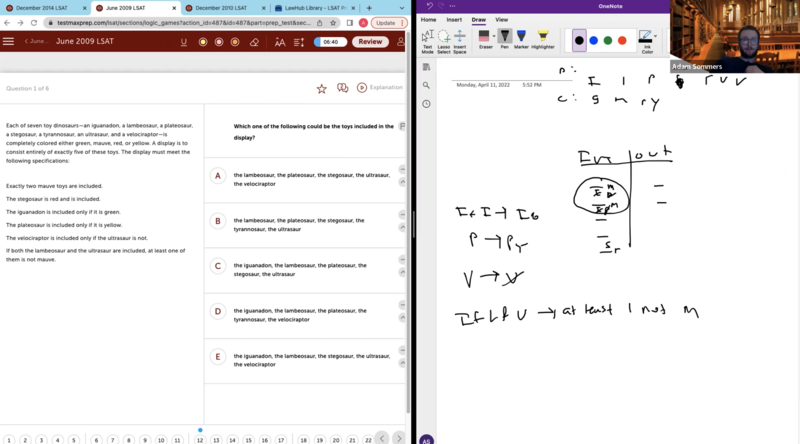Jump to question 12 in navigator
The width and height of the screenshot is (800, 444).
pyautogui.click(x=200, y=439)
